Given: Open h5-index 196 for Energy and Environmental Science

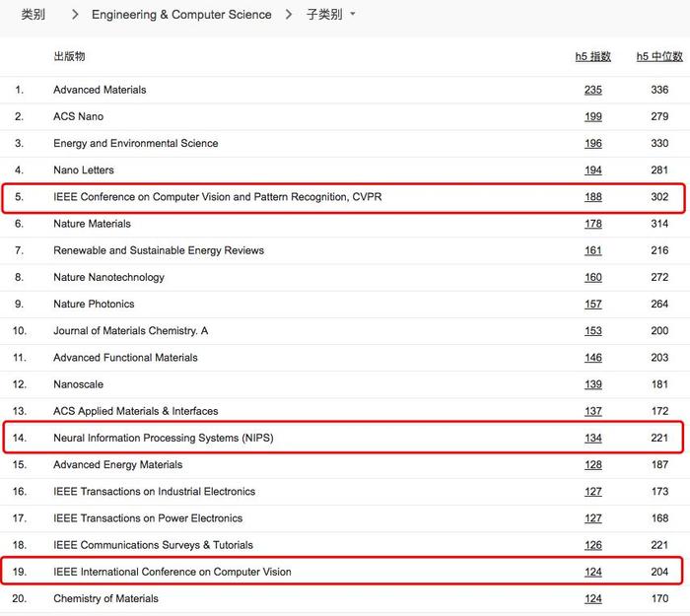Looking at the screenshot, I should pyautogui.click(x=592, y=144).
